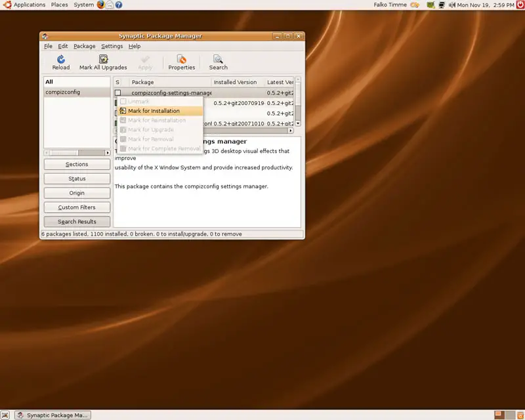Open the Search tool in the toolbar

click(219, 62)
